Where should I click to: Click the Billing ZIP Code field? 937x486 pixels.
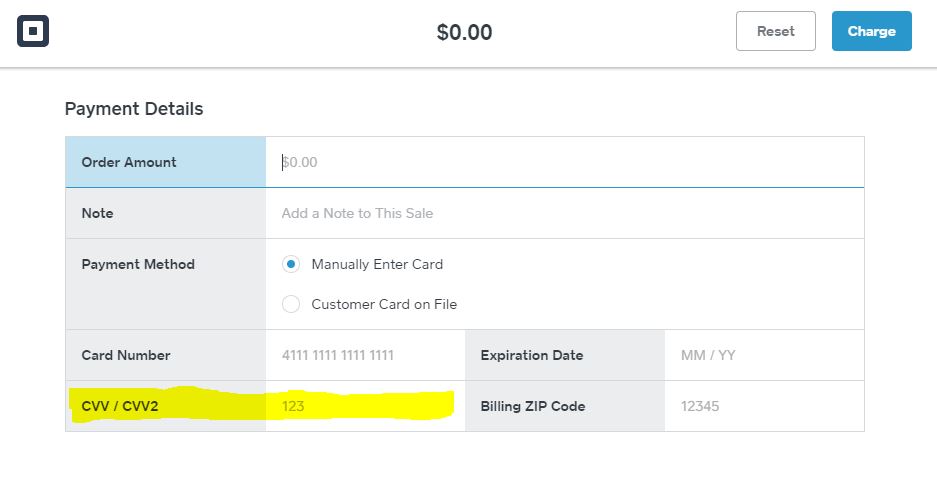pos(764,406)
